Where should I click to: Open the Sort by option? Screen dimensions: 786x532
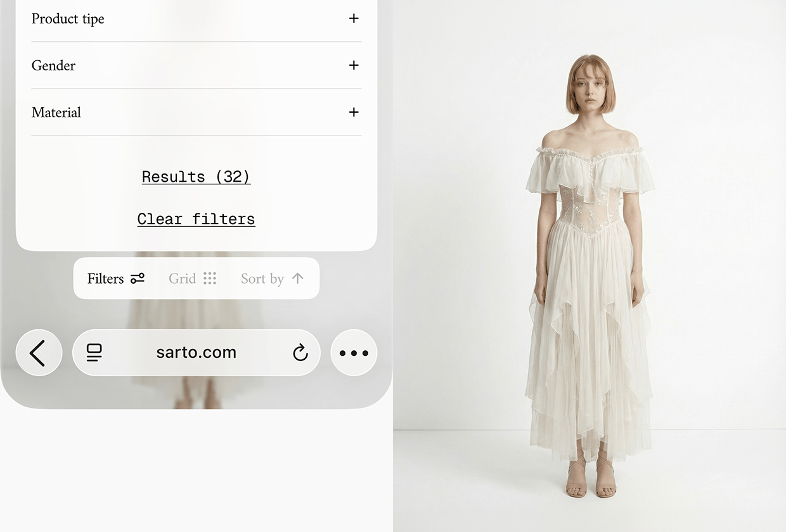point(273,279)
